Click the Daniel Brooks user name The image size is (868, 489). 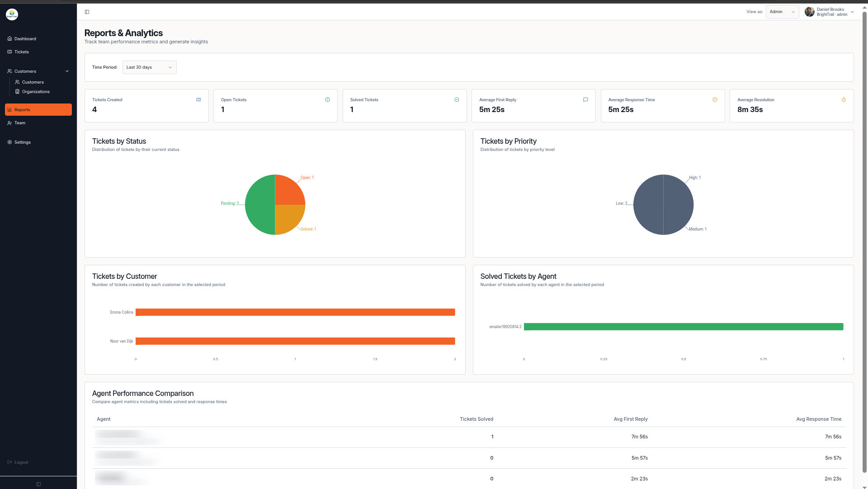tap(830, 9)
